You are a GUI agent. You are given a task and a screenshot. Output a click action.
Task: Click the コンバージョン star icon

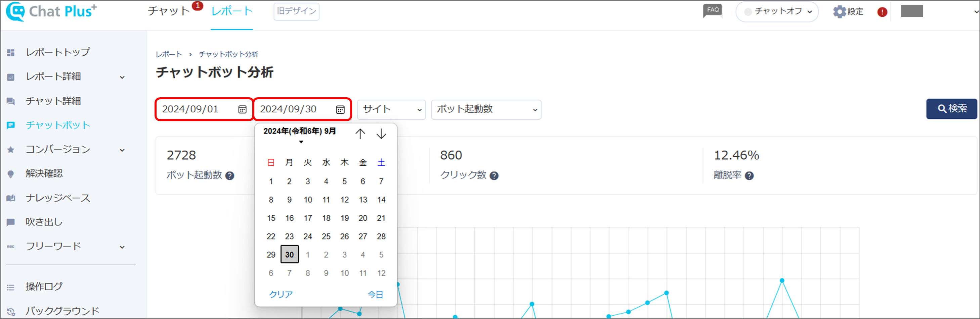pyautogui.click(x=11, y=150)
